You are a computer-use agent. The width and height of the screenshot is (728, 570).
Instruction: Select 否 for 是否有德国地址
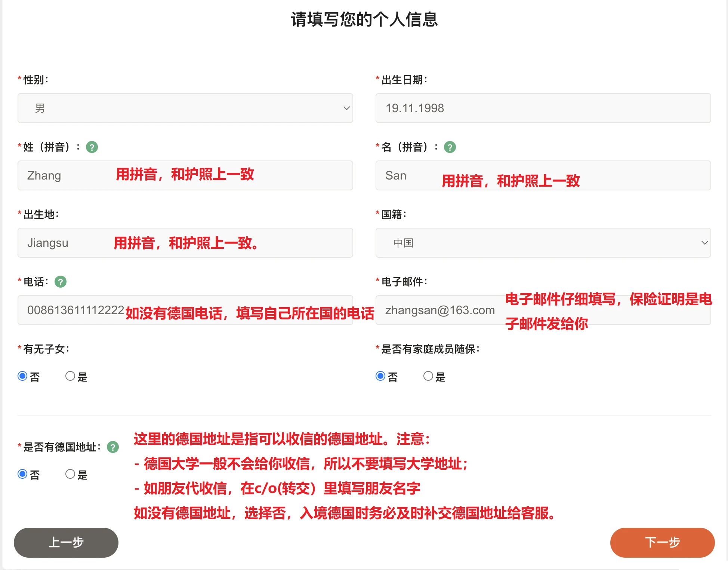[x=22, y=474]
